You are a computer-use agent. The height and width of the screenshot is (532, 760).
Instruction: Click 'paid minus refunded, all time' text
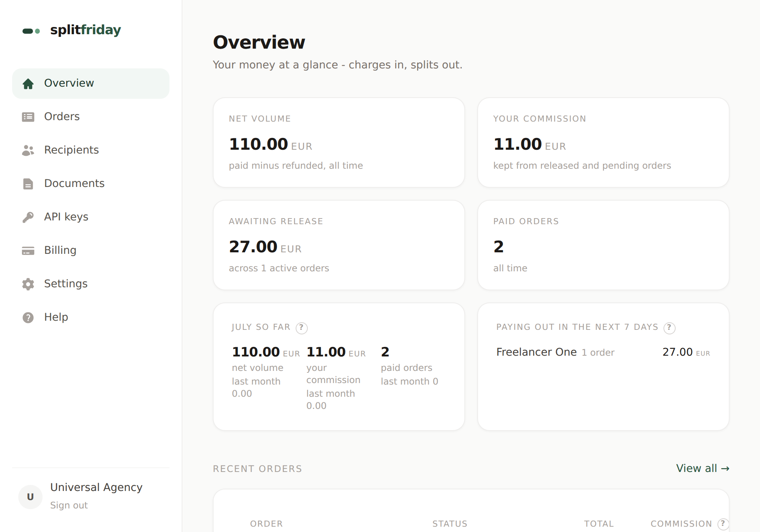(296, 166)
